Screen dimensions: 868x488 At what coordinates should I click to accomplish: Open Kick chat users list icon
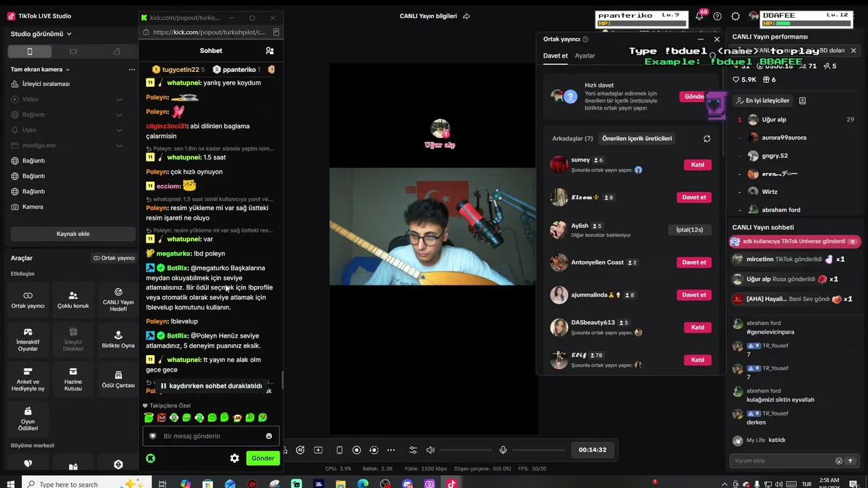(270, 51)
